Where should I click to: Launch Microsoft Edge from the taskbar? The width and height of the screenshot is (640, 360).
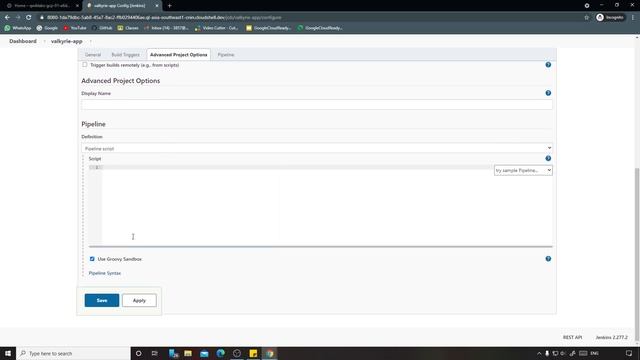pyautogui.click(x=220, y=353)
